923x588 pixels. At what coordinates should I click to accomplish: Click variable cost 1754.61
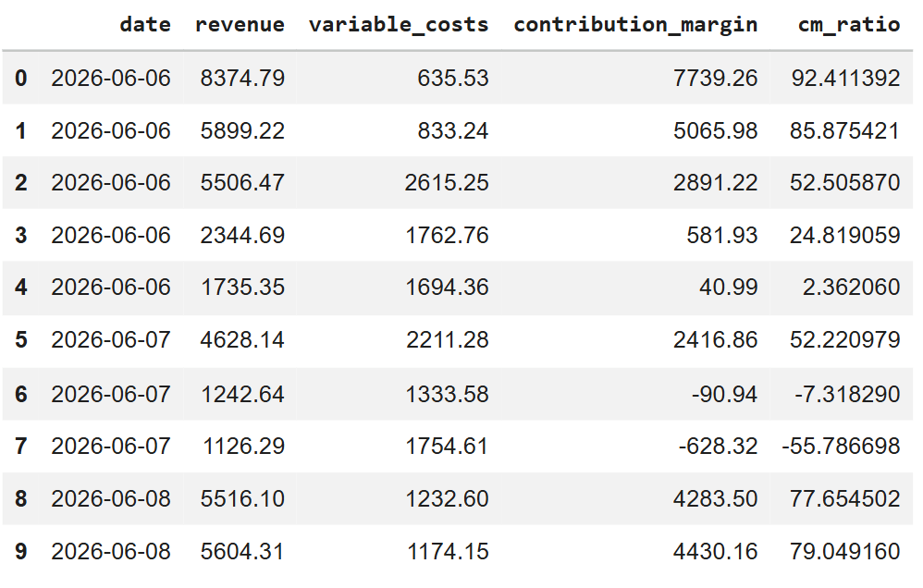(447, 447)
